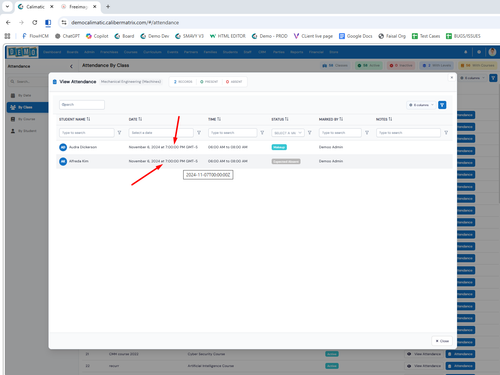Click the Close button in modal footer
500x375 pixels.
[x=442, y=341]
